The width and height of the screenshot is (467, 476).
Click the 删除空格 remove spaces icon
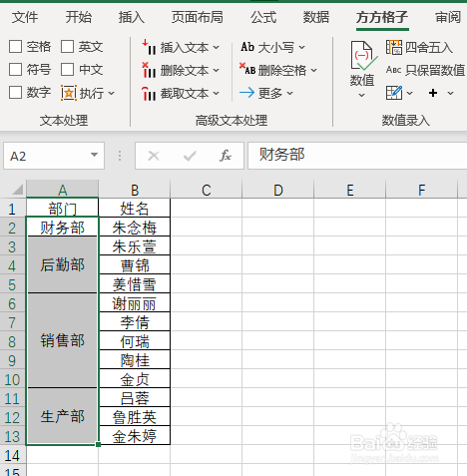pyautogui.click(x=247, y=69)
